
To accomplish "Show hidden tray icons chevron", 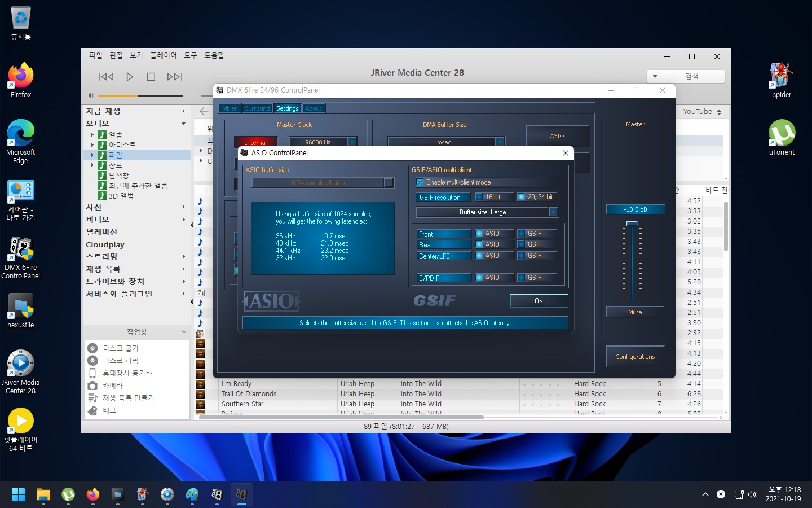I will 705,494.
